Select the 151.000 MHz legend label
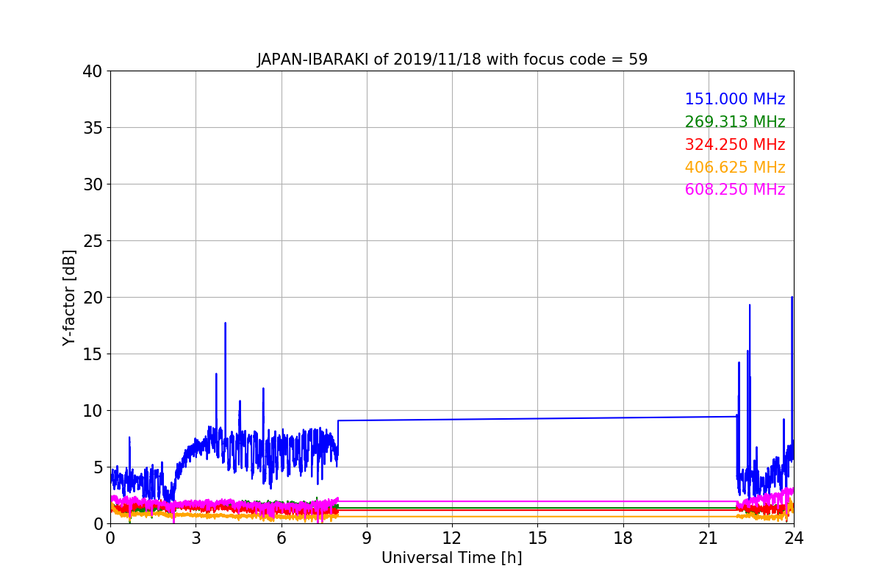The image size is (882, 588). tap(735, 99)
